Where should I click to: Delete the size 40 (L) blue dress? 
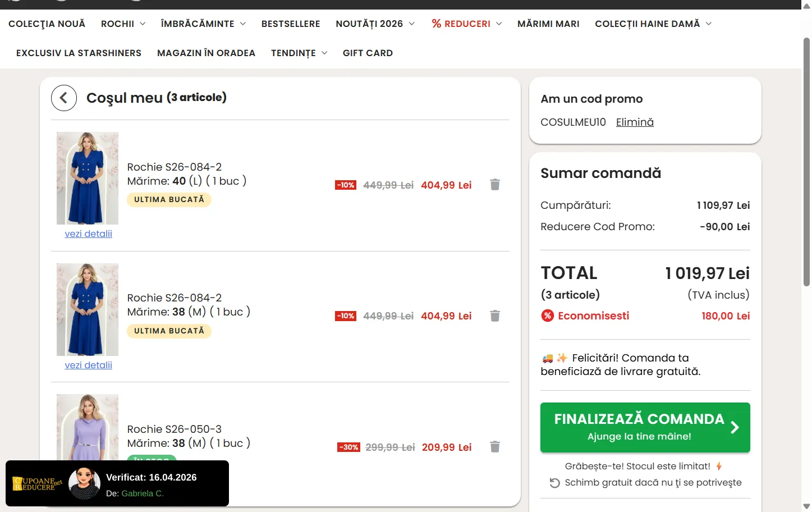(x=494, y=185)
